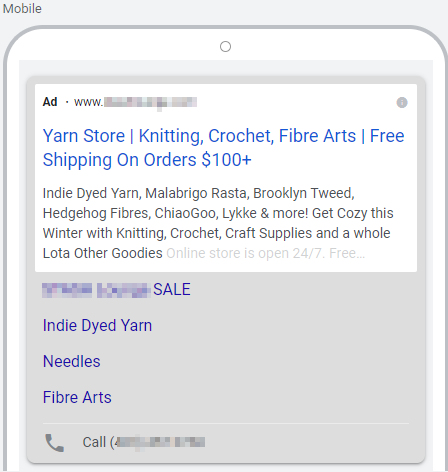Click description text starting 'Indie Dyed Yarn, Malabrigo'
448x472 pixels.
tap(199, 193)
